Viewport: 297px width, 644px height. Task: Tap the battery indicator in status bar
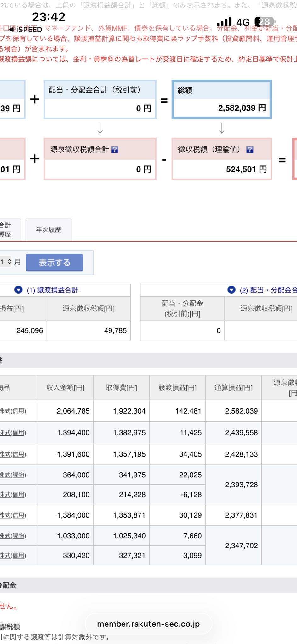tap(265, 22)
